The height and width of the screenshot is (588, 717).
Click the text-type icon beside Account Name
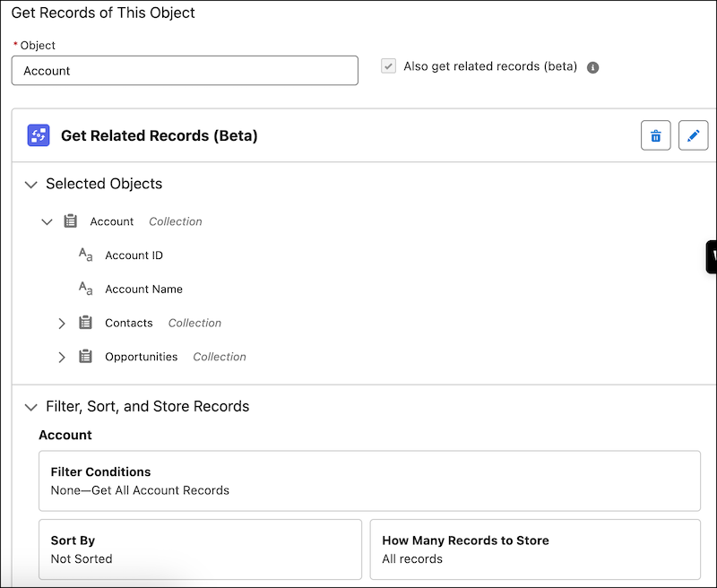pos(85,289)
